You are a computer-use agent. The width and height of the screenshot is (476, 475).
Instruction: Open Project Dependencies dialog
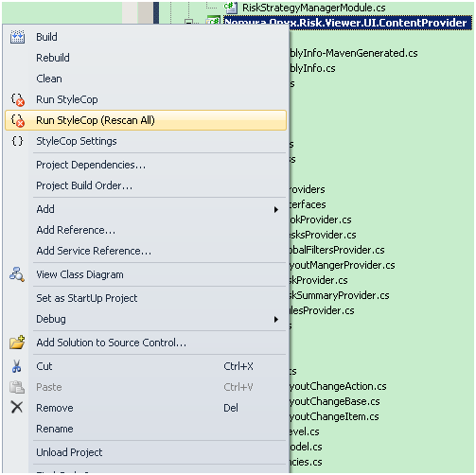tap(91, 165)
